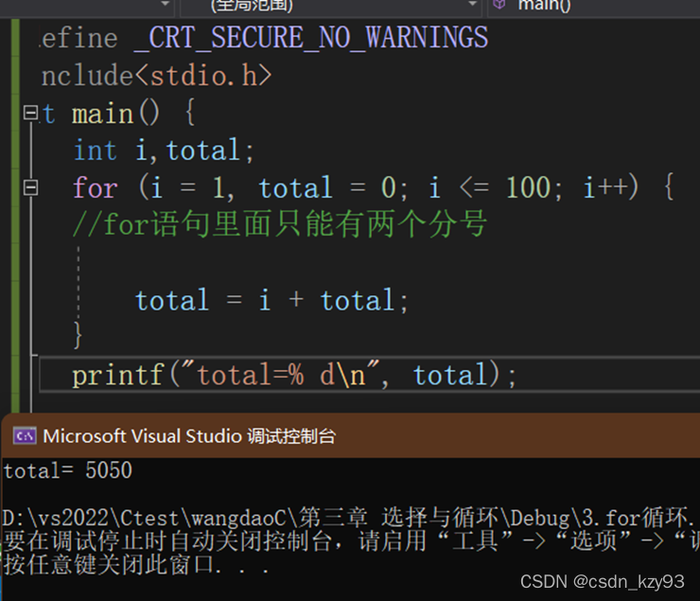Click the 'total = i + total;' statement
700x601 pixels.
tap(271, 300)
